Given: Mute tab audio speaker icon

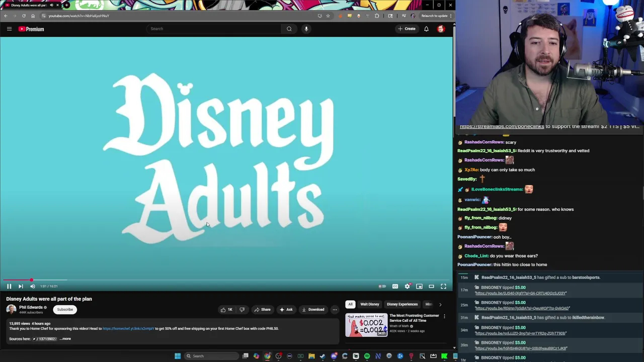Looking at the screenshot, I should tap(51, 5).
